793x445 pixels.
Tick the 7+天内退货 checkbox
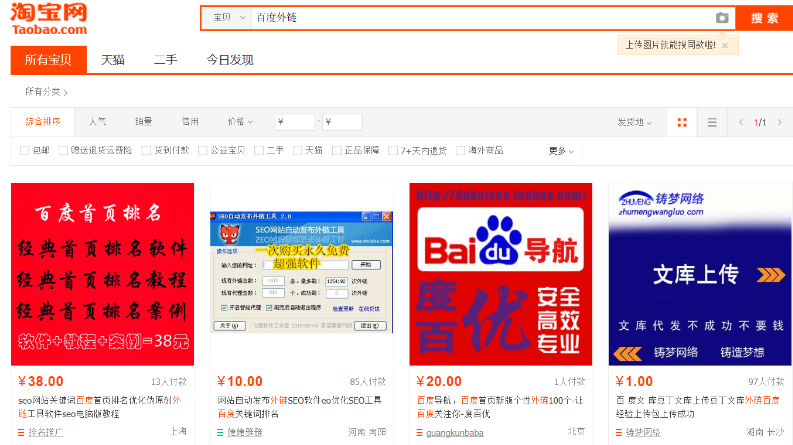[392, 150]
